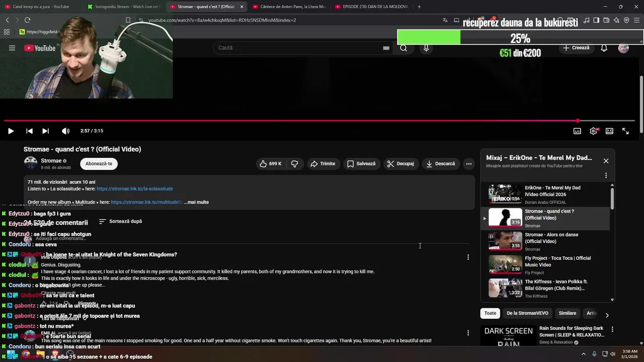Open options for EMILAL comment

click(x=468, y=333)
